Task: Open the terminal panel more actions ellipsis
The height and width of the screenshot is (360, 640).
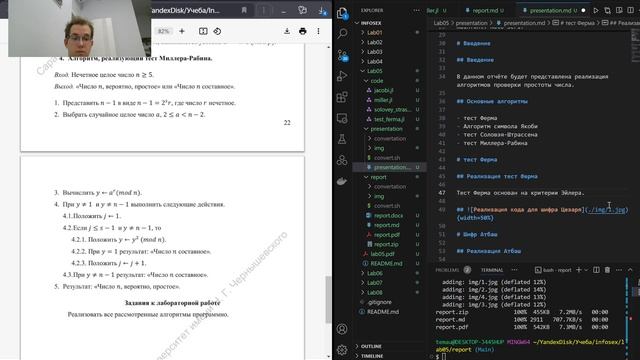Action: 619,270
